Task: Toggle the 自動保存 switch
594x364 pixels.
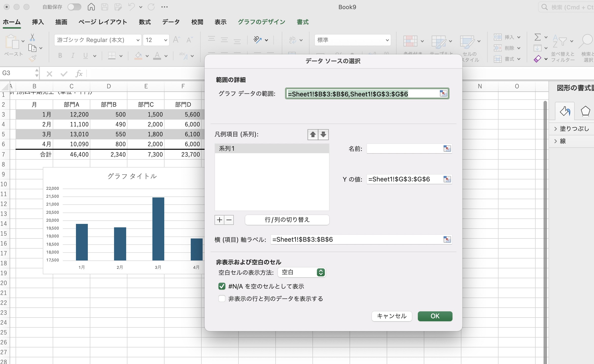Action: pyautogui.click(x=74, y=7)
